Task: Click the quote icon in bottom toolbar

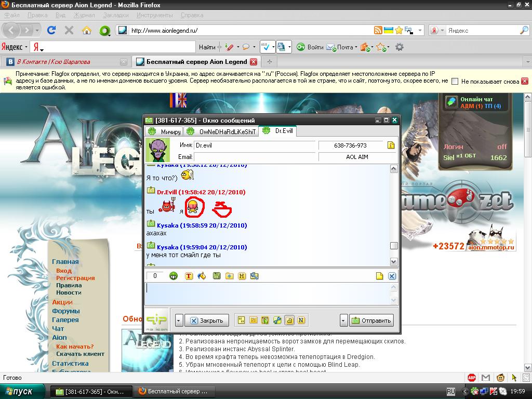Action: [241, 320]
